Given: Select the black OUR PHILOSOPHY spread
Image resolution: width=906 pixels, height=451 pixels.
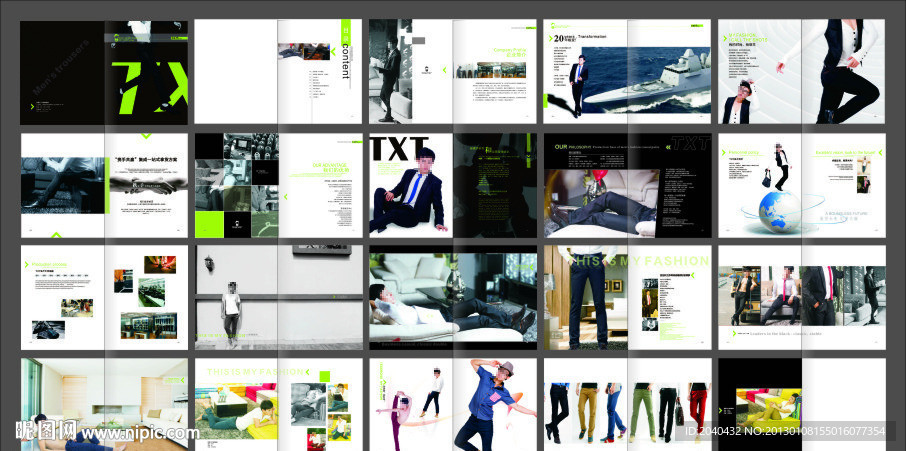Looking at the screenshot, I should (x=627, y=185).
